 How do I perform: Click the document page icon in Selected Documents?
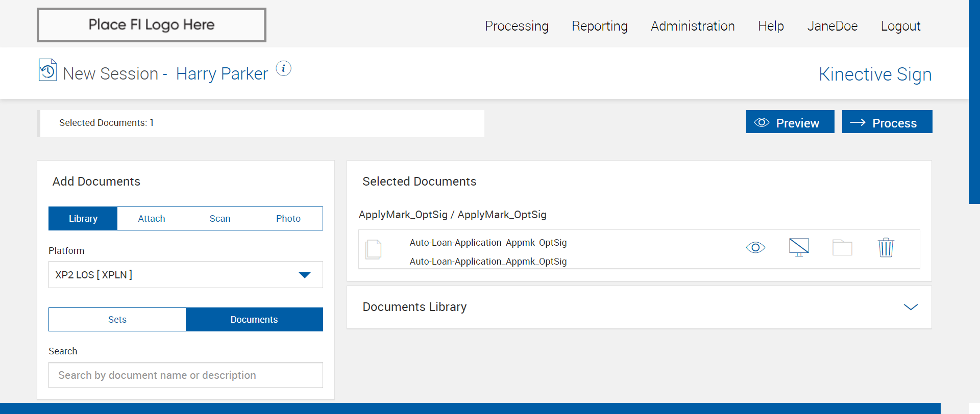click(374, 249)
